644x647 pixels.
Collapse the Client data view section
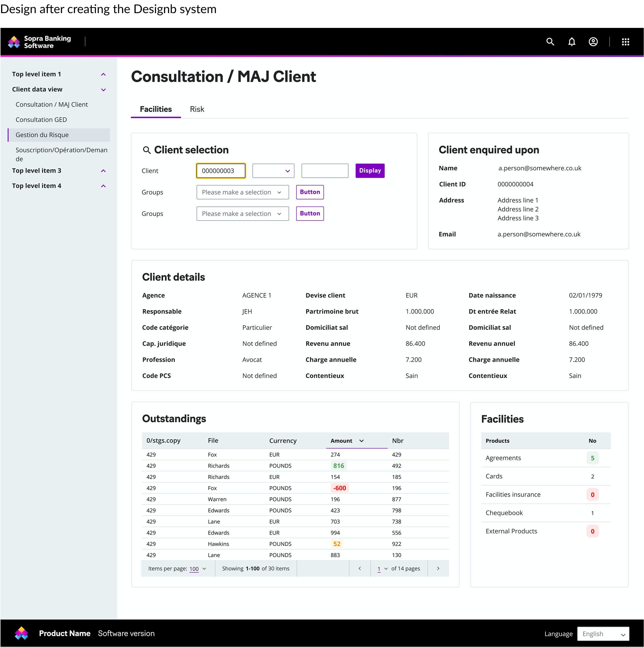[103, 90]
